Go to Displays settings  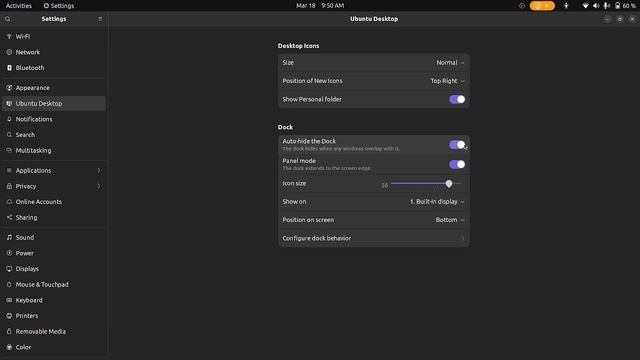pos(54,269)
